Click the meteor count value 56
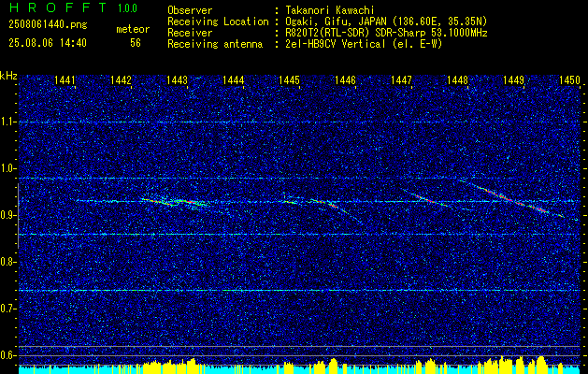 (136, 43)
